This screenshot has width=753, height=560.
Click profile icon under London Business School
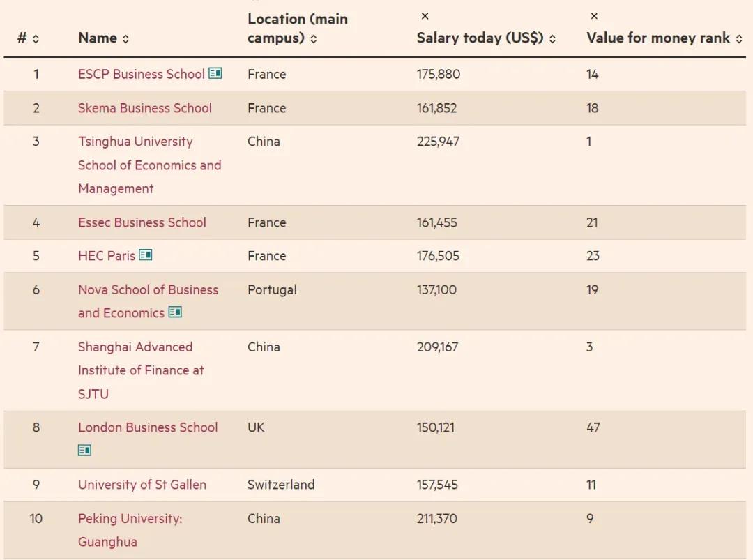[x=84, y=450]
